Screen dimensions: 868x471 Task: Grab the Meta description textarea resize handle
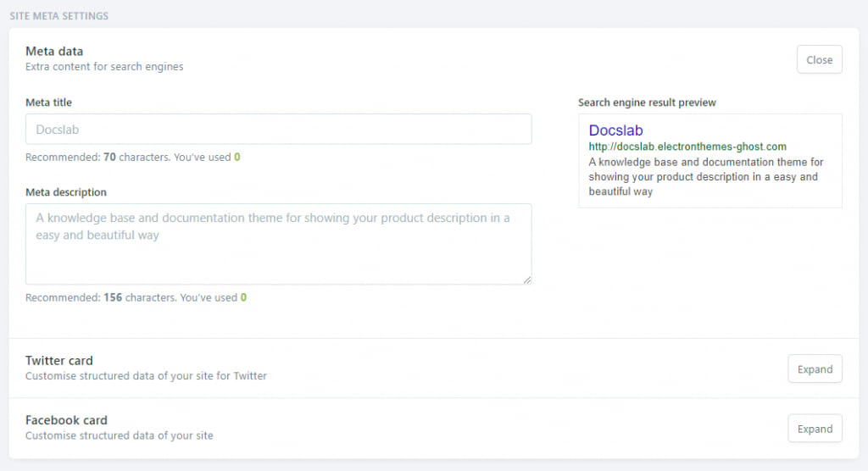point(527,280)
